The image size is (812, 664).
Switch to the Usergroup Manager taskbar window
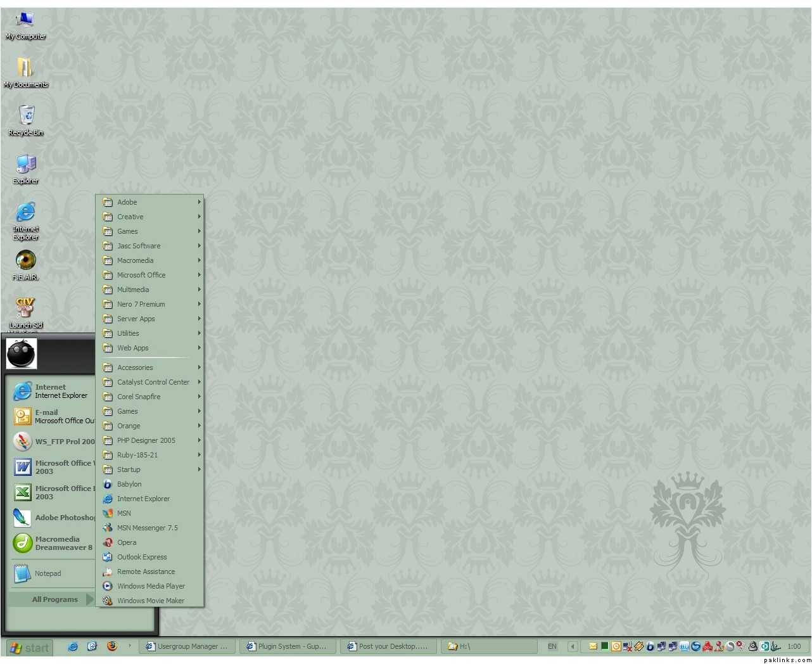click(x=187, y=646)
